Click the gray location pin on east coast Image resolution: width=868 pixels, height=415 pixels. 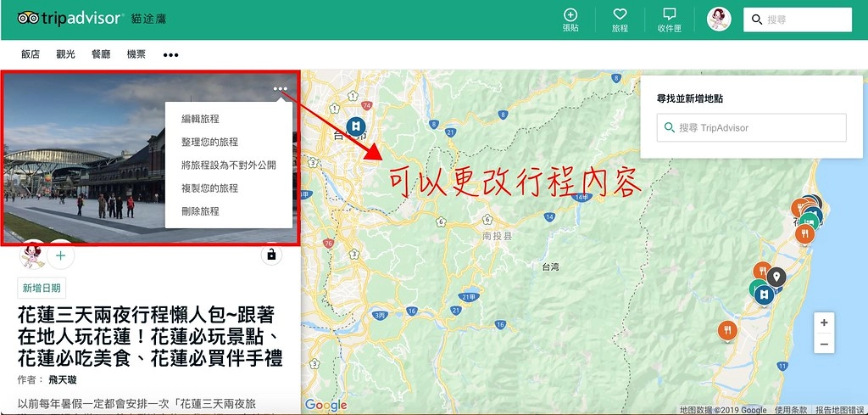(776, 277)
